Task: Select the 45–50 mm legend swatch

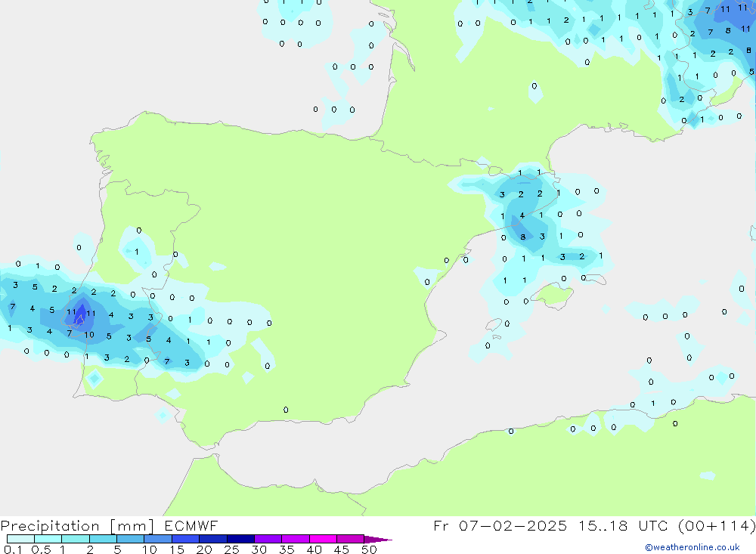Action: [351, 539]
